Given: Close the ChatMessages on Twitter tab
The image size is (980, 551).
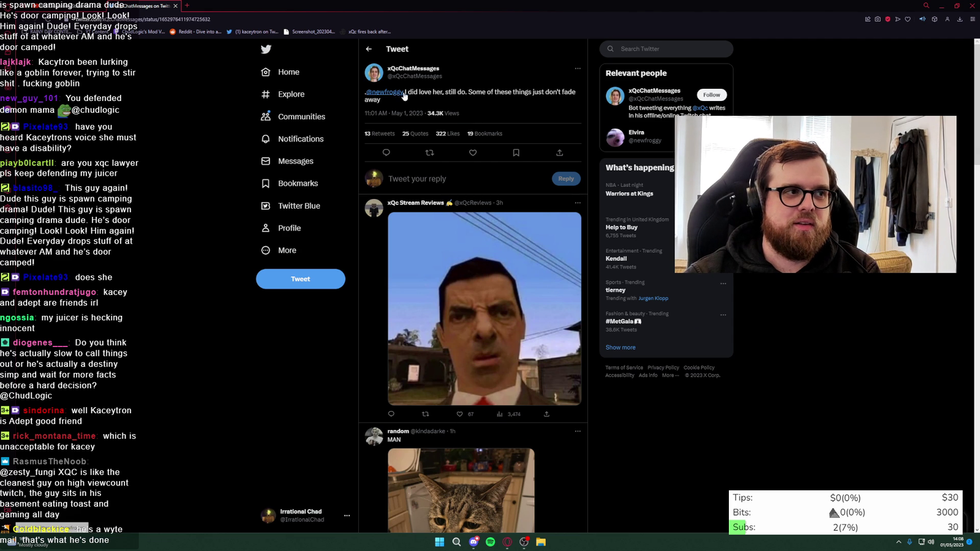Looking at the screenshot, I should click(x=176, y=6).
